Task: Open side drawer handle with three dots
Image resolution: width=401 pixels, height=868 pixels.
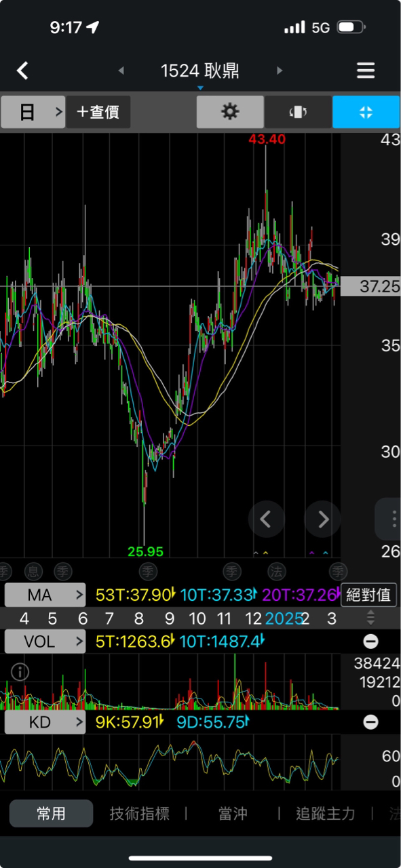Action: (x=390, y=519)
